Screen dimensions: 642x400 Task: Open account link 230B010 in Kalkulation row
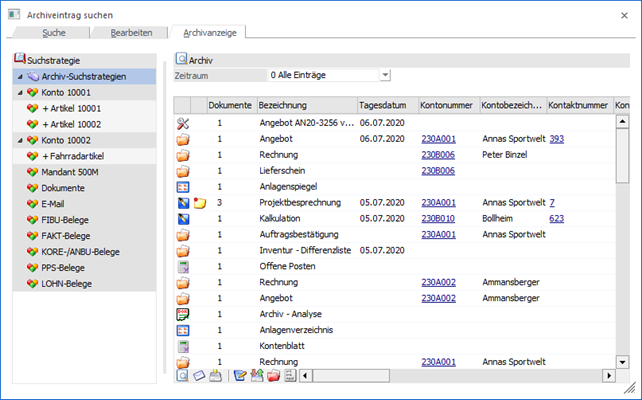(x=439, y=219)
